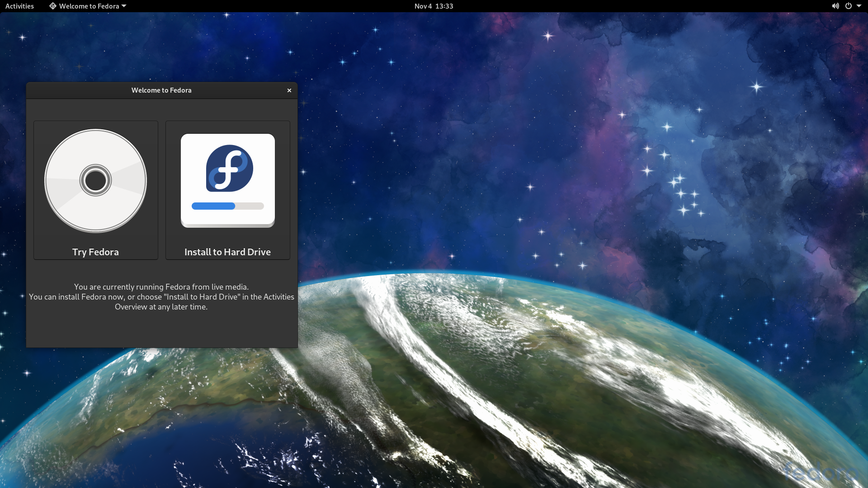This screenshot has height=488, width=868.
Task: Click the Welcome to Fedora title bar text
Action: (x=161, y=90)
